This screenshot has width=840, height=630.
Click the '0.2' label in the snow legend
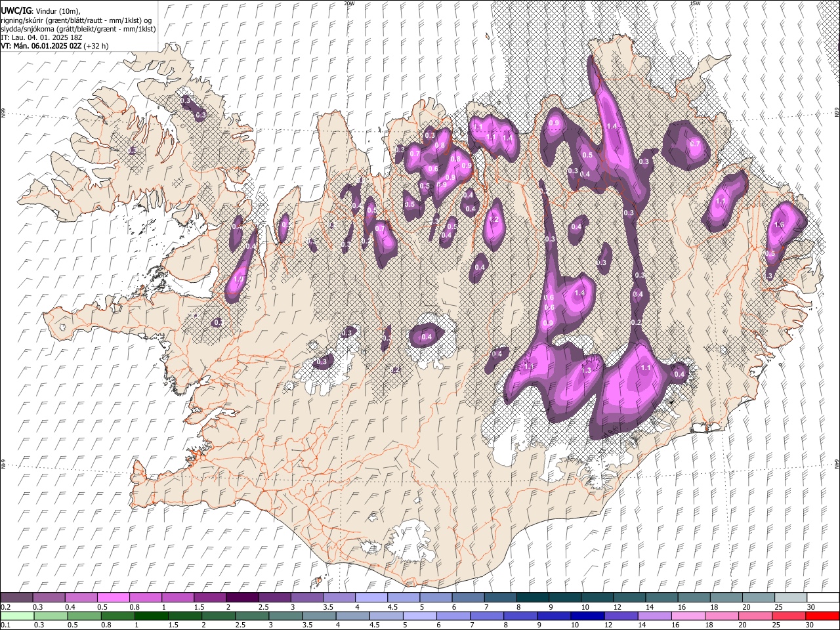click(5, 607)
